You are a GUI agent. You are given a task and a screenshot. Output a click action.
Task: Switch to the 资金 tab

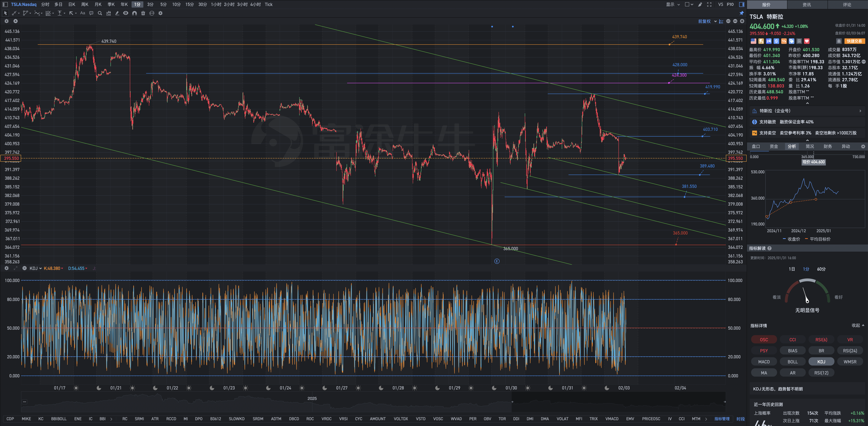(x=774, y=146)
